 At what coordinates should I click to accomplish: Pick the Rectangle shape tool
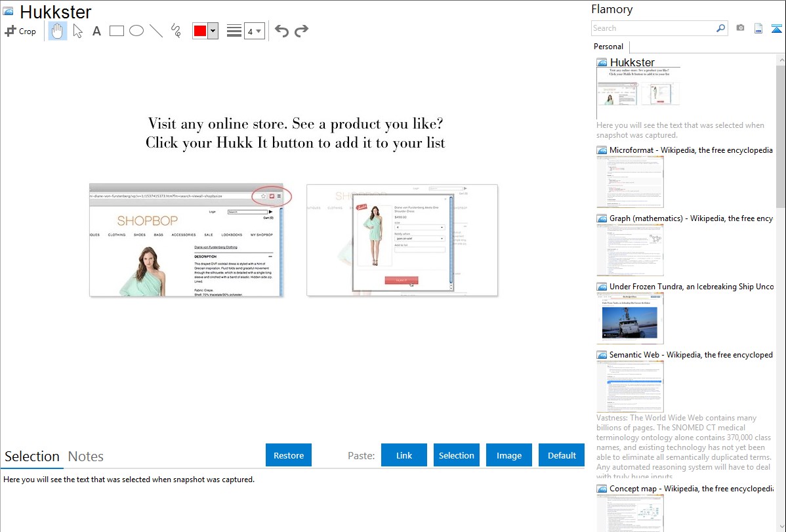coord(116,31)
